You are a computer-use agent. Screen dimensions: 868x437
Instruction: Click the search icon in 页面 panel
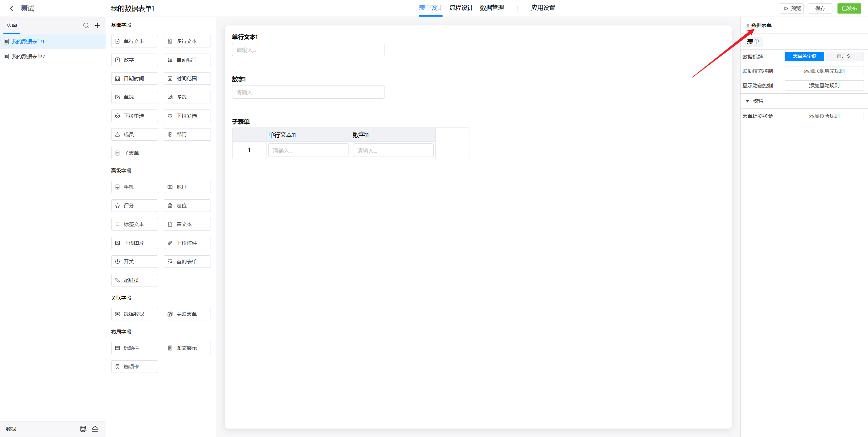pos(86,25)
